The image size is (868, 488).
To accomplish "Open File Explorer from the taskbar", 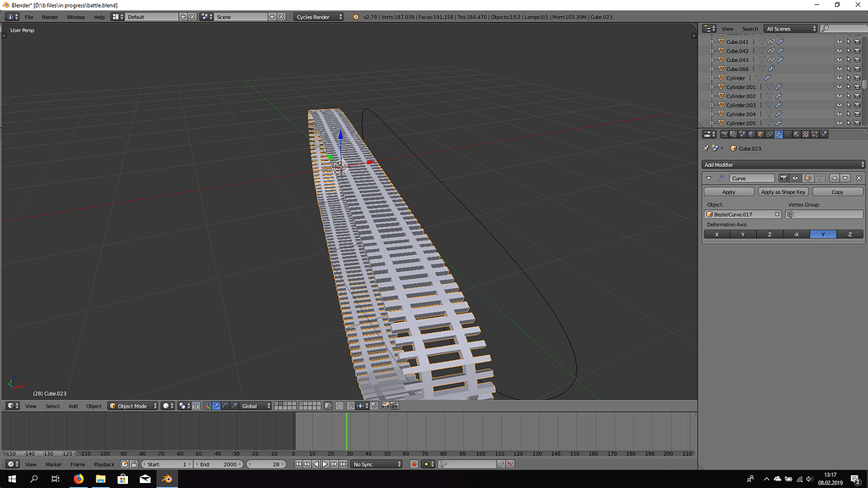I will point(100,479).
